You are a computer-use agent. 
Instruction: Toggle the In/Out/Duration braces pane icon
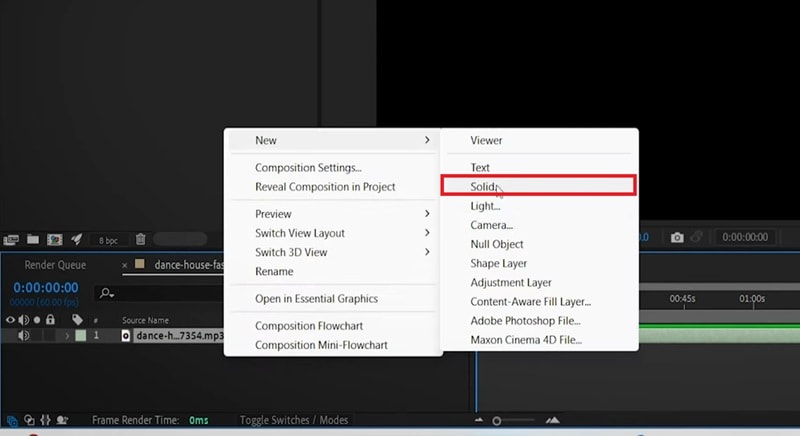click(x=45, y=420)
